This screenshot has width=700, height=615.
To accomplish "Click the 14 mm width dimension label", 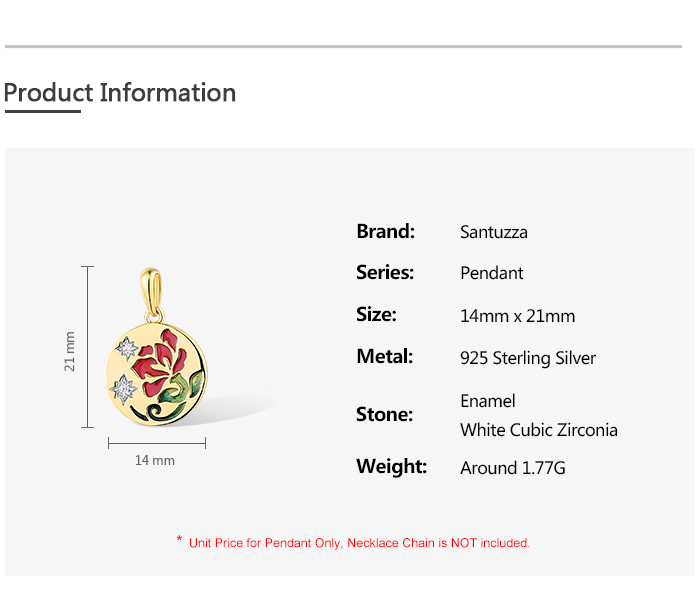I will pyautogui.click(x=155, y=460).
